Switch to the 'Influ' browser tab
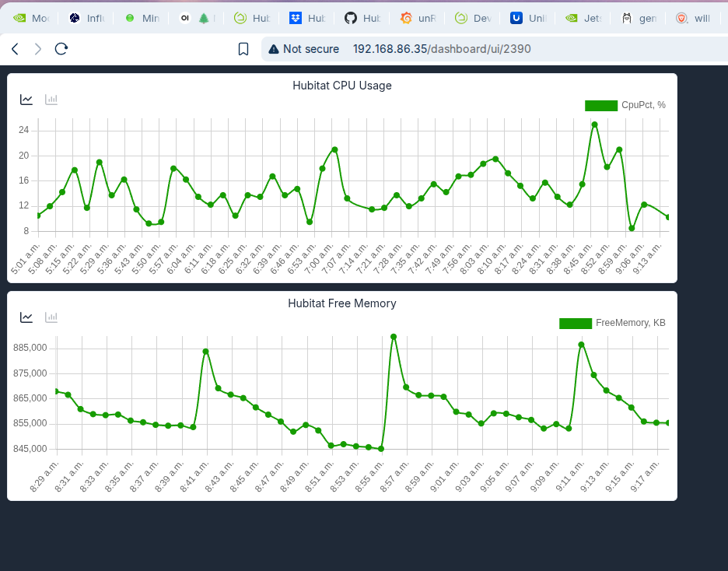Screen dimensions: 728x571 86,18
